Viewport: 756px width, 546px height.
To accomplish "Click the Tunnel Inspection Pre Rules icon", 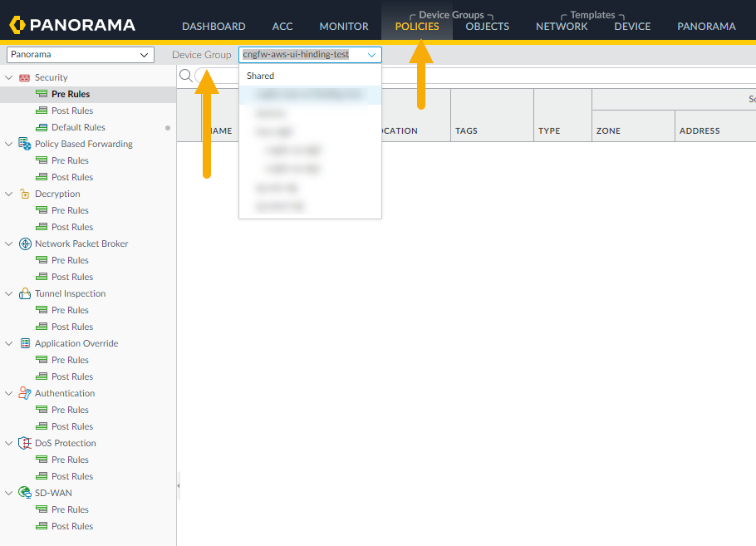I will [42, 310].
